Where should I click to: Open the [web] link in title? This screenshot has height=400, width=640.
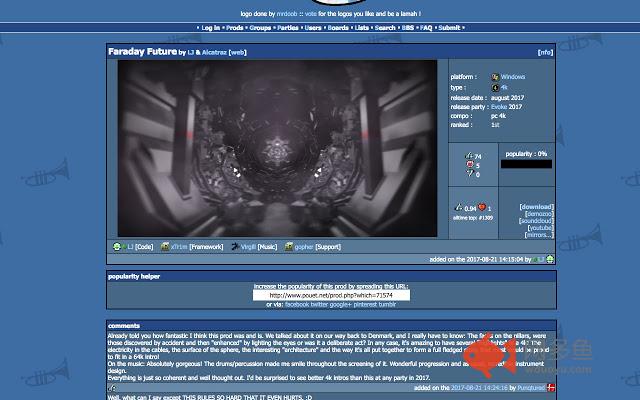238,52
